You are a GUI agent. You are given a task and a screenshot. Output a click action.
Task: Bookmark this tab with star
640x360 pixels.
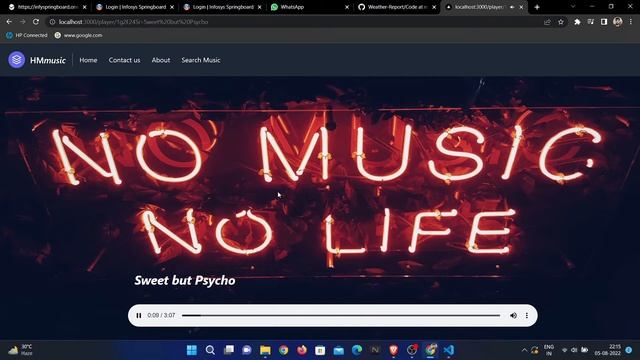tap(561, 22)
